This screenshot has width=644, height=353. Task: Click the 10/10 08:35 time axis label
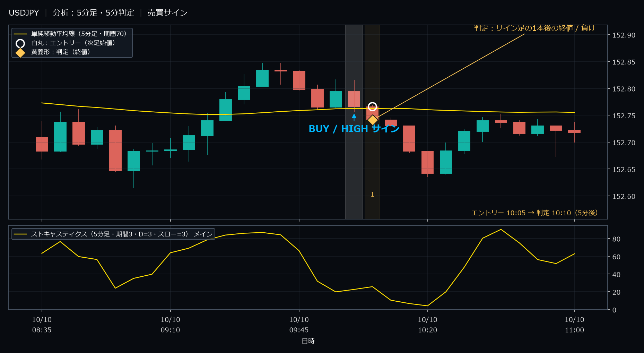(x=42, y=325)
